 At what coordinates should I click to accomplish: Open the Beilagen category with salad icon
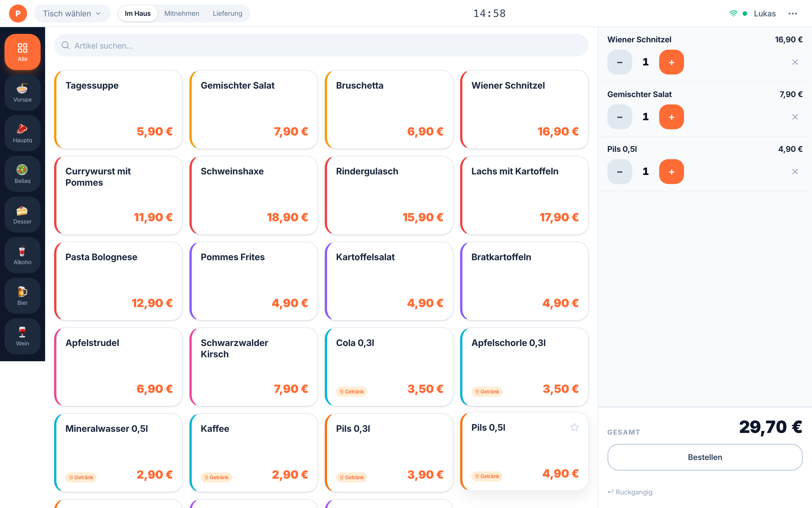23,174
